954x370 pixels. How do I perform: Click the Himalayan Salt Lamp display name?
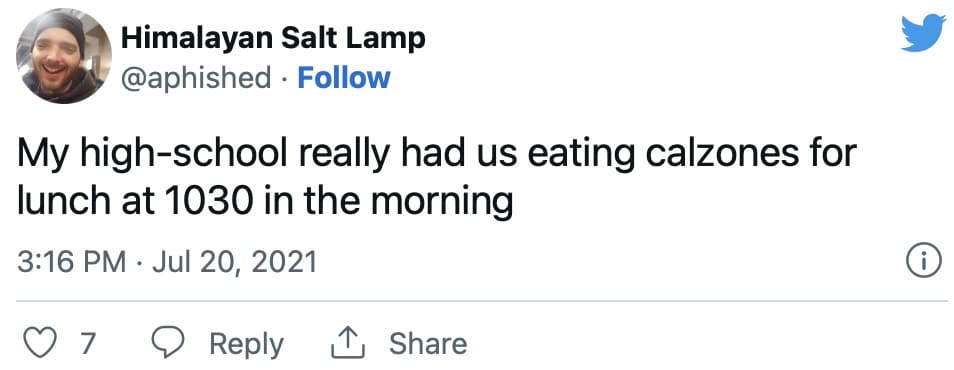pyautogui.click(x=273, y=40)
